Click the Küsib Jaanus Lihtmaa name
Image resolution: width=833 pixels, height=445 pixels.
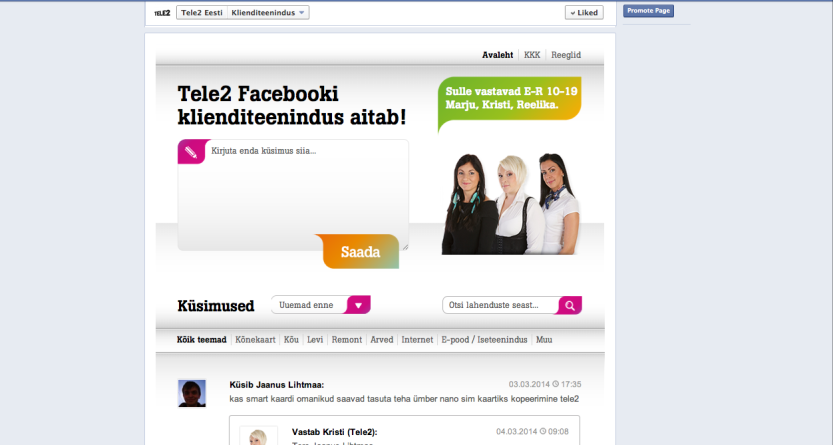click(x=277, y=385)
